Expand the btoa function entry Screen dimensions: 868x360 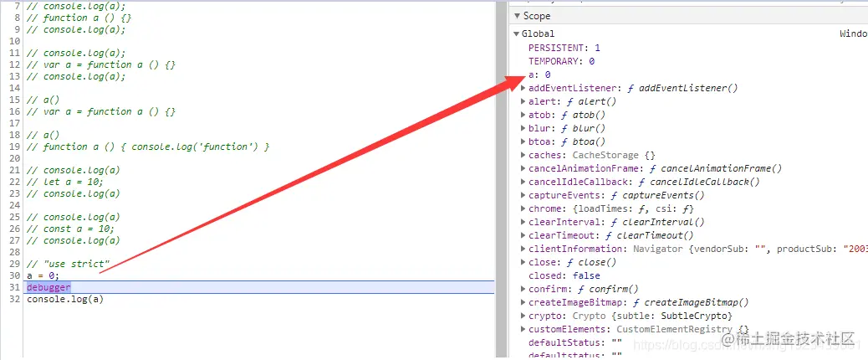[523, 141]
